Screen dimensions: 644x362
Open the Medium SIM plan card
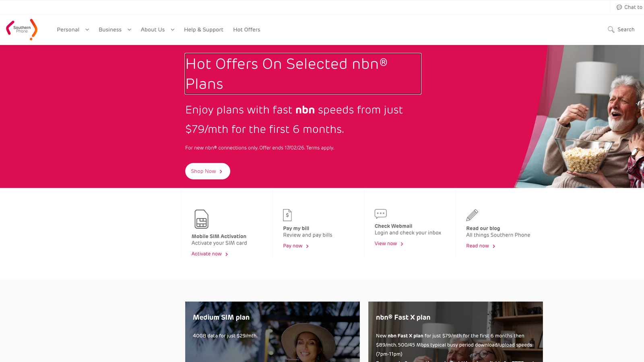pyautogui.click(x=272, y=331)
